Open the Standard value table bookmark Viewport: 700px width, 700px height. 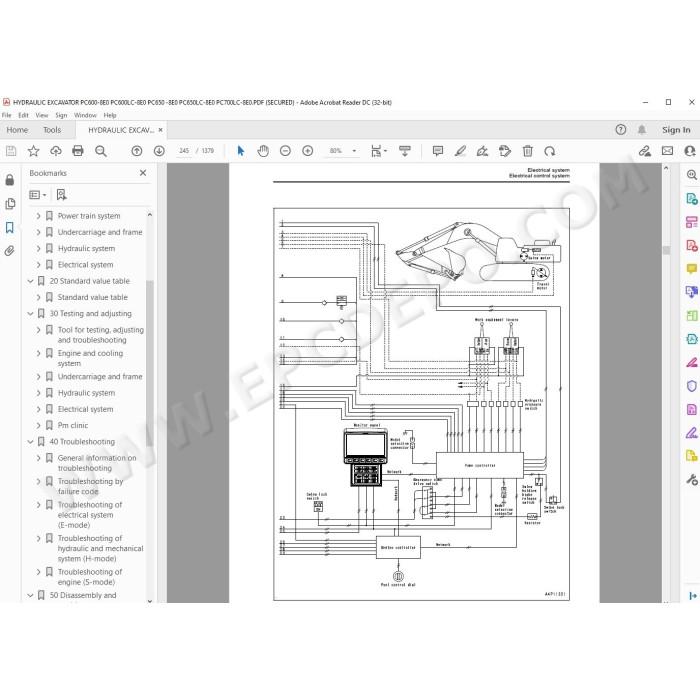93,297
